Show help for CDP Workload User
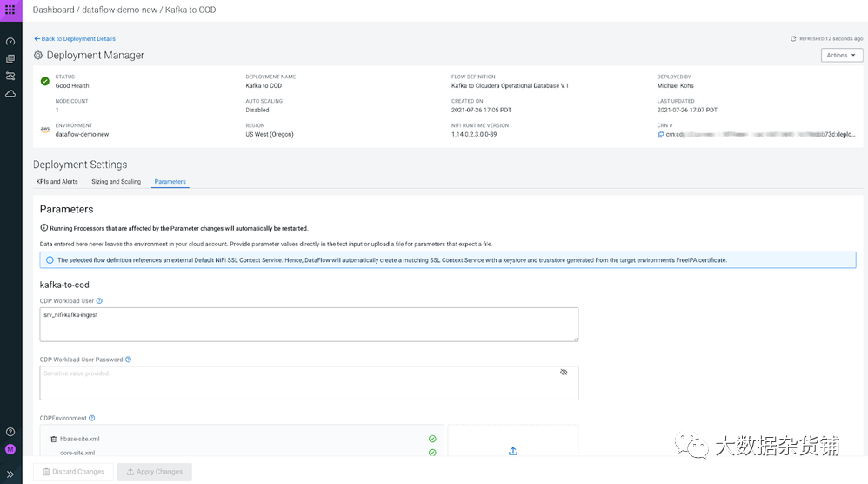This screenshot has height=484, width=868. [x=100, y=301]
